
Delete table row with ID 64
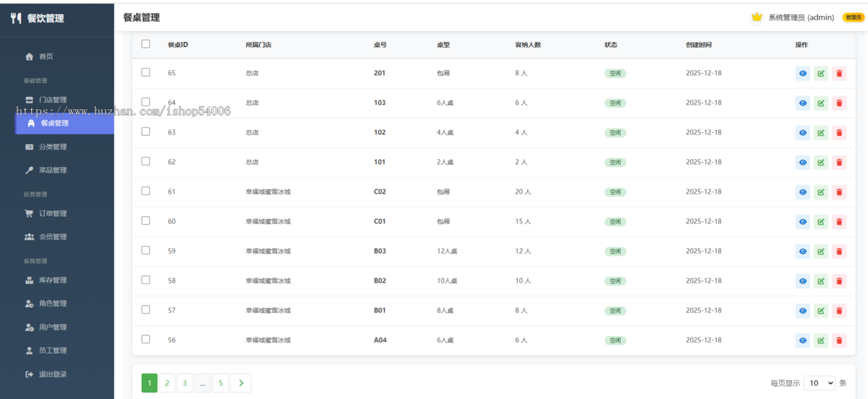839,103
